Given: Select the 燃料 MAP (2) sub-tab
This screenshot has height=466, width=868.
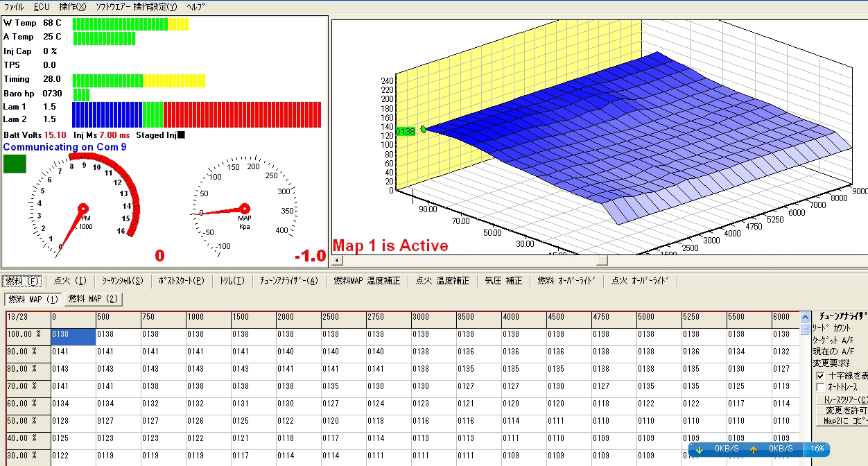Looking at the screenshot, I should (94, 300).
